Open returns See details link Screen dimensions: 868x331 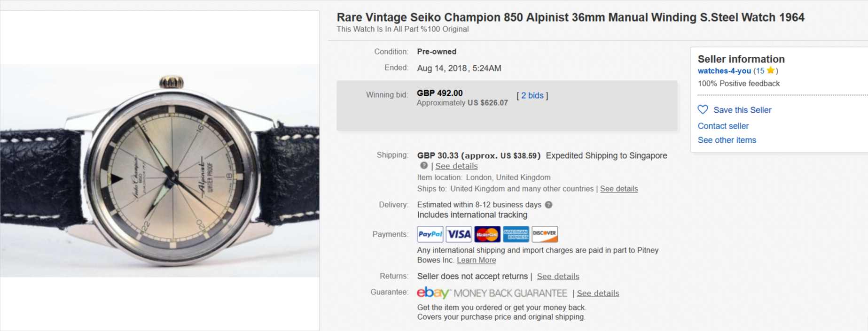click(558, 277)
